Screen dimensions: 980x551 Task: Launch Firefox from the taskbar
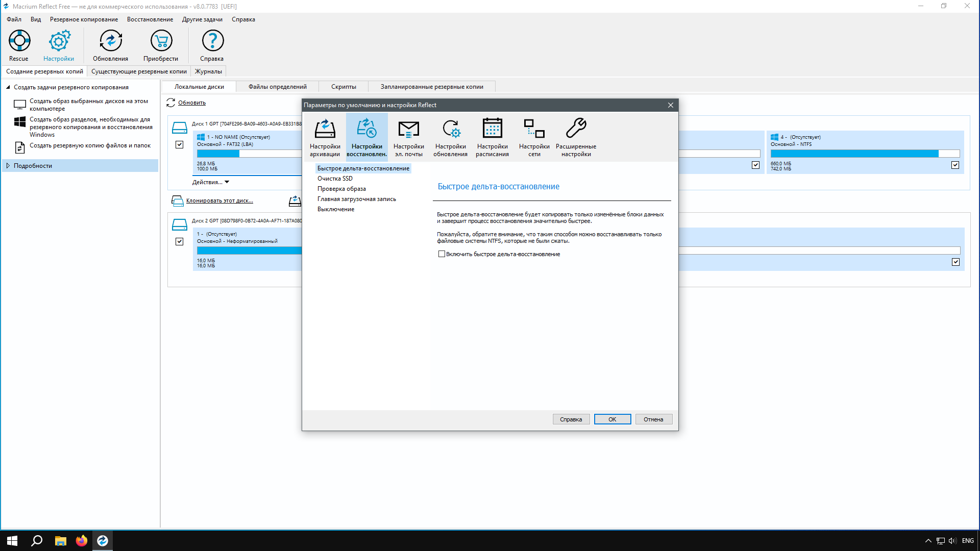(x=82, y=541)
